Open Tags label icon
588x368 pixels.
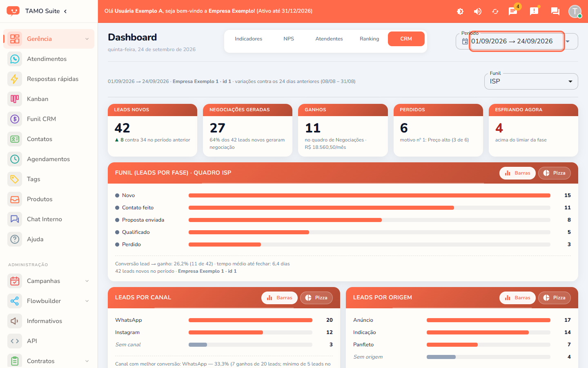click(x=15, y=179)
